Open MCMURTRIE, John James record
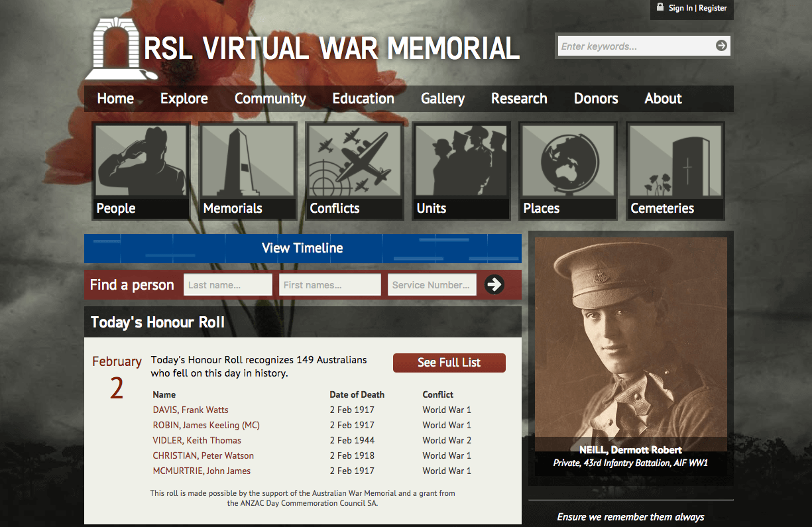This screenshot has width=812, height=527. (202, 471)
